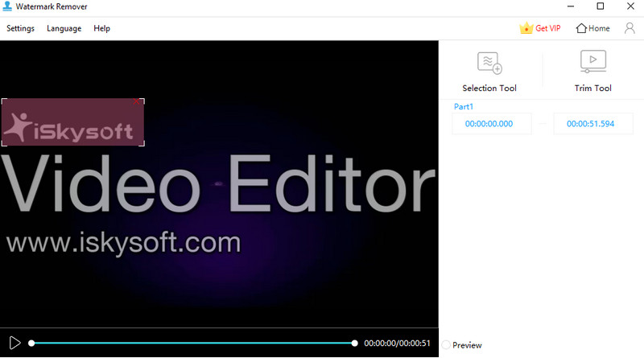The height and width of the screenshot is (358, 644).
Task: Click the Part1 start time field
Action: click(492, 124)
